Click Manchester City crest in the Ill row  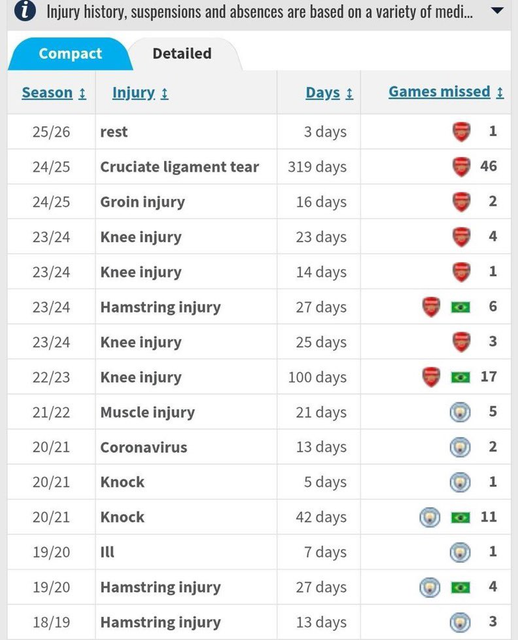(460, 553)
